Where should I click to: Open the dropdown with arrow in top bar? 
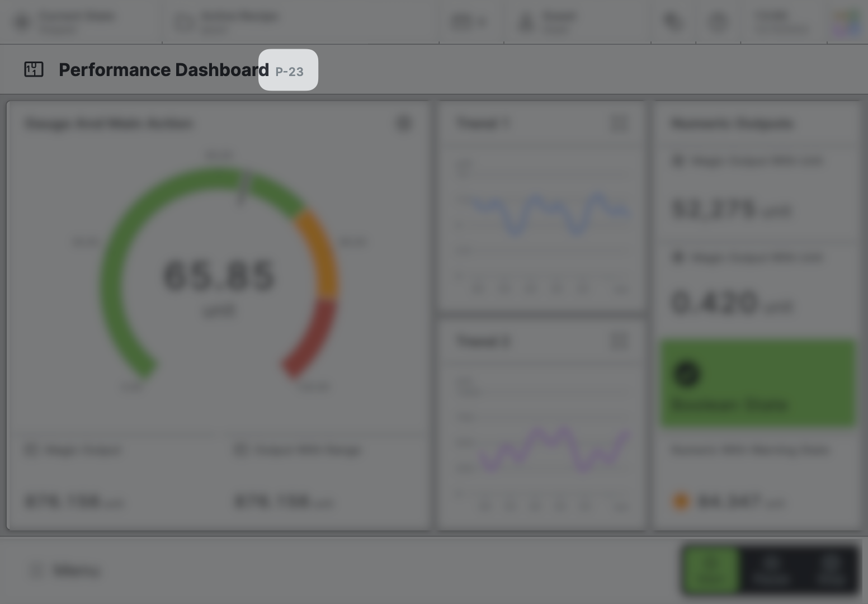click(469, 22)
